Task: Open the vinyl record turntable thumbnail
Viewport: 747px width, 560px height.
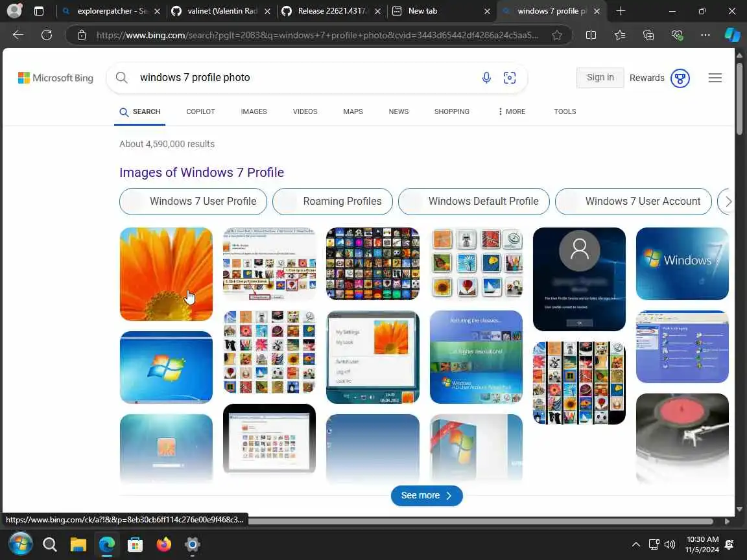Action: pyautogui.click(x=682, y=438)
